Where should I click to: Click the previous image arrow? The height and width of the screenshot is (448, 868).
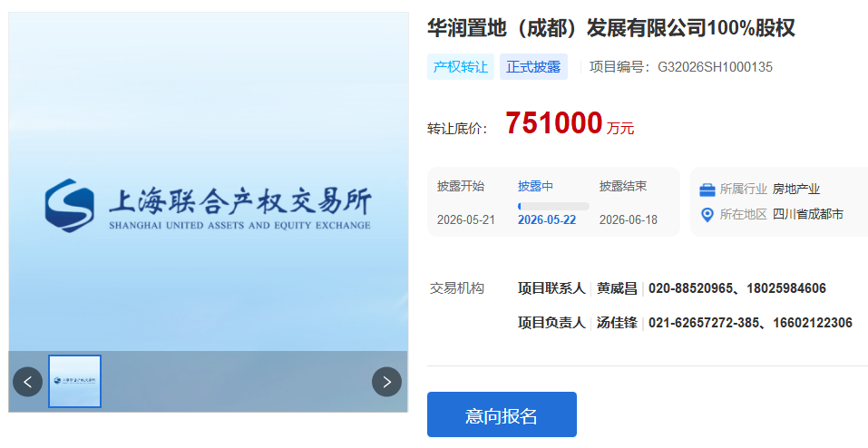(28, 382)
